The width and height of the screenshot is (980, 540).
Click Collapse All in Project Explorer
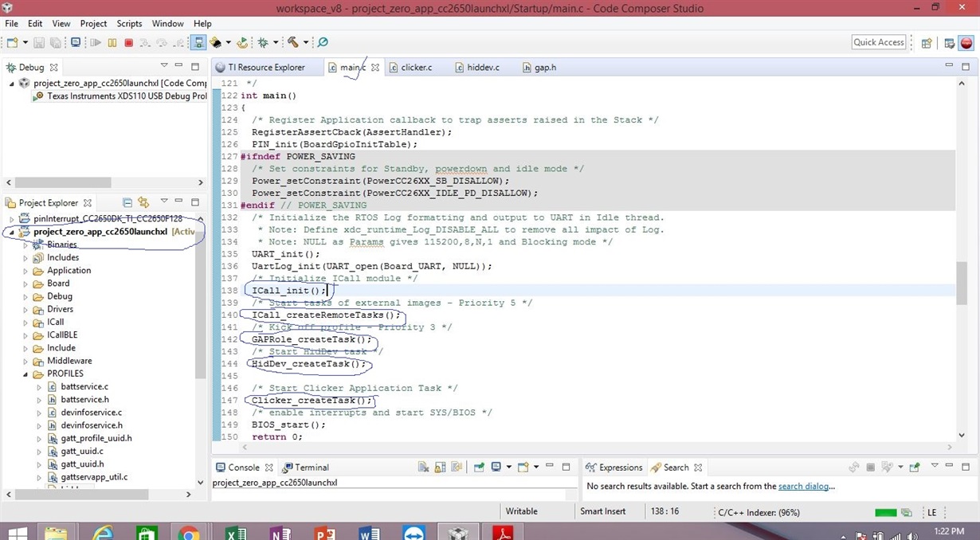tap(127, 202)
